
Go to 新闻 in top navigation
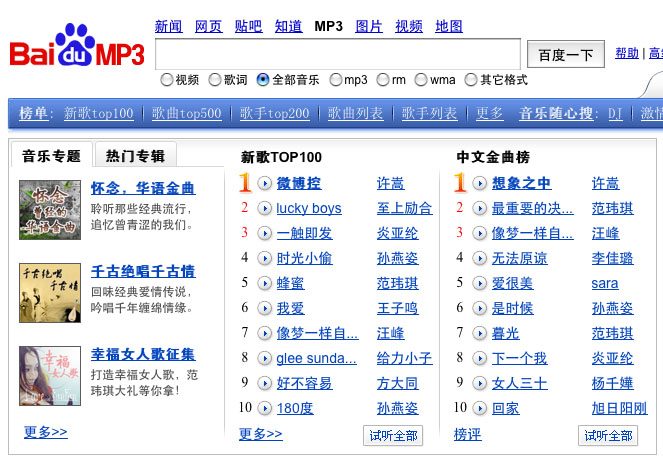168,26
